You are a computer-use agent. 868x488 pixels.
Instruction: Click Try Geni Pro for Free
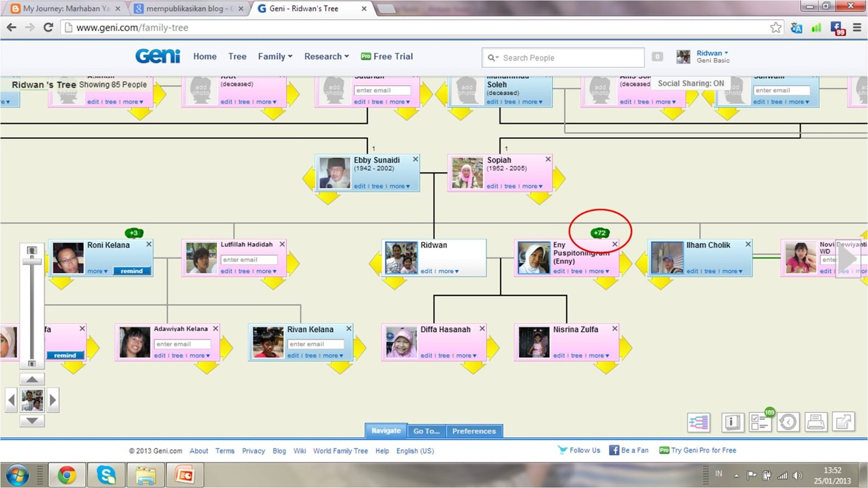(x=698, y=450)
